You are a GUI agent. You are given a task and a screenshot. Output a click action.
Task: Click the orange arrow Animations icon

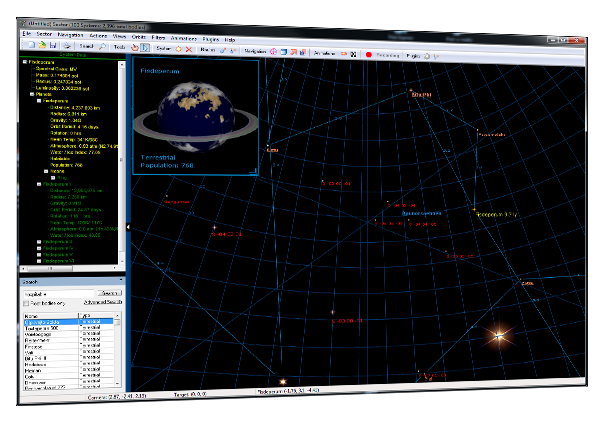[x=343, y=54]
